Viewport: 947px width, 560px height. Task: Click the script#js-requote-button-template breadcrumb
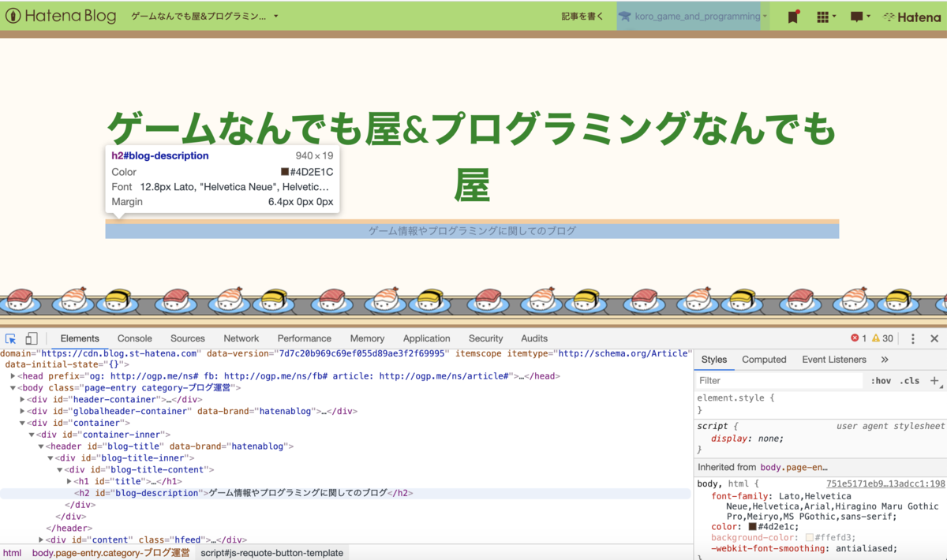(x=272, y=553)
